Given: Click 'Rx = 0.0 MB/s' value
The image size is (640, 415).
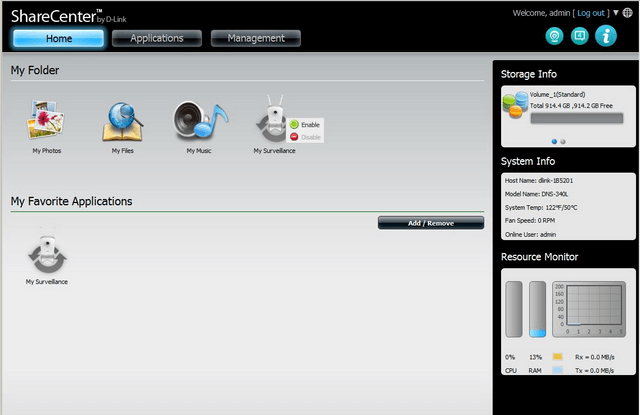Looking at the screenshot, I should [x=595, y=357].
